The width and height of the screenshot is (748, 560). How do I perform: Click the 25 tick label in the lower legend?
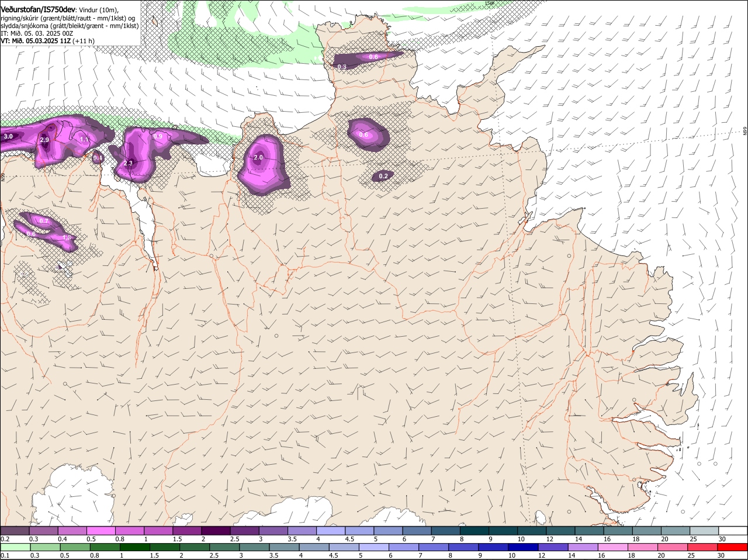(x=691, y=555)
